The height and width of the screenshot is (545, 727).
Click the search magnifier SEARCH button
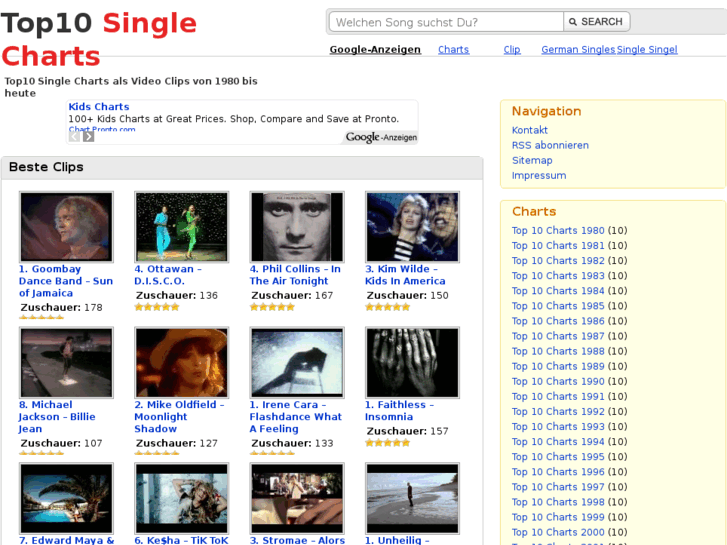596,22
